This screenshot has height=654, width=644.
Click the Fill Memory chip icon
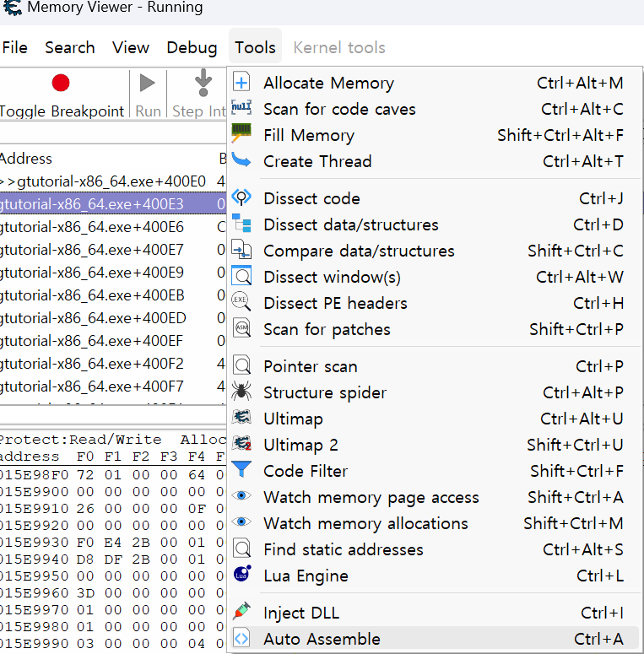click(241, 133)
